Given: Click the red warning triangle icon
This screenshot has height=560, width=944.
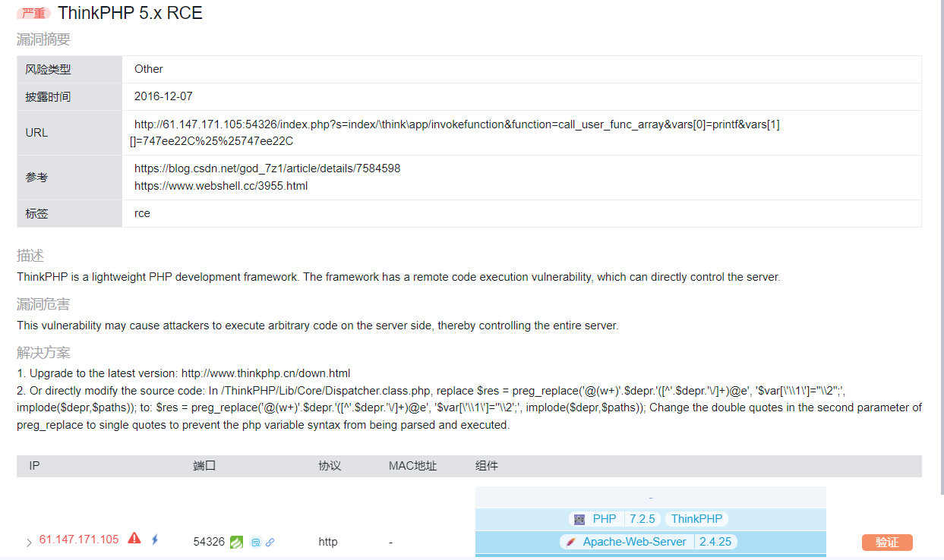Looking at the screenshot, I should point(134,539).
